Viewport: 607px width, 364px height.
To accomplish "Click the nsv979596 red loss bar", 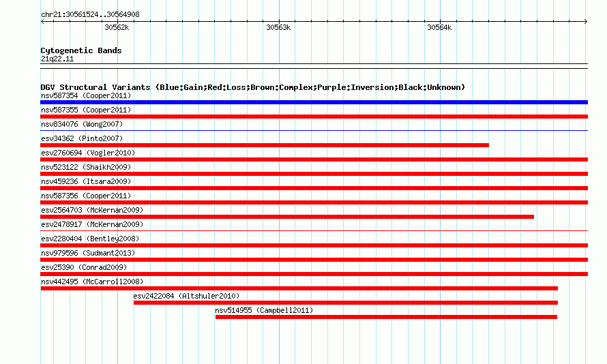I will pos(314,260).
